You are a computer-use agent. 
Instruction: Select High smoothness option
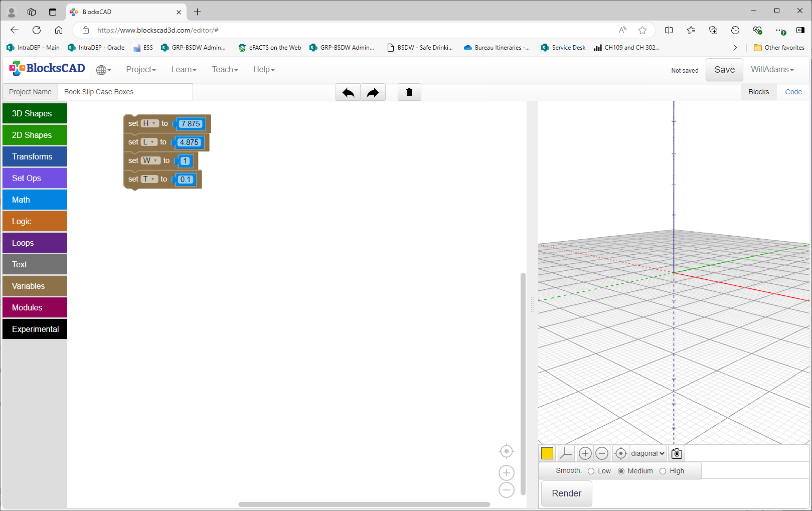(x=663, y=471)
